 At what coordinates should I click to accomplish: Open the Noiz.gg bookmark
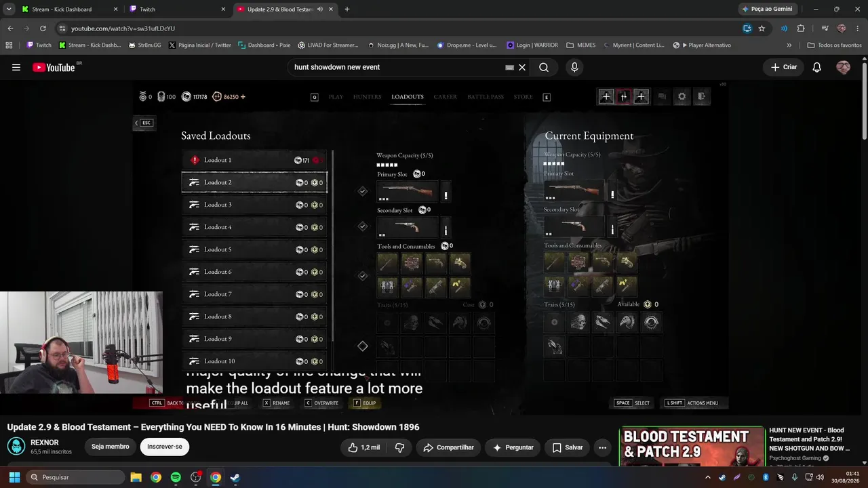398,45
